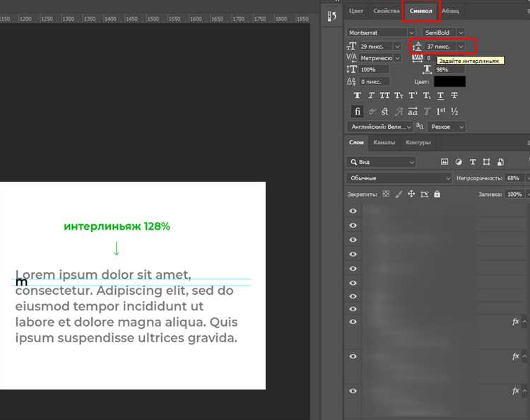Toggle Faux Bold text style
Screen dimensions: 530x420
(x=357, y=95)
